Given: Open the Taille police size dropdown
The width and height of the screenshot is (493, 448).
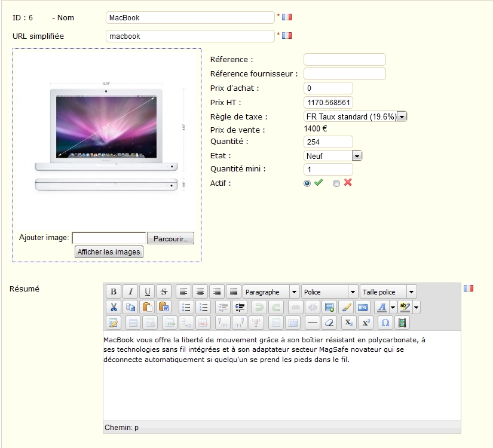Looking at the screenshot, I should (388, 291).
